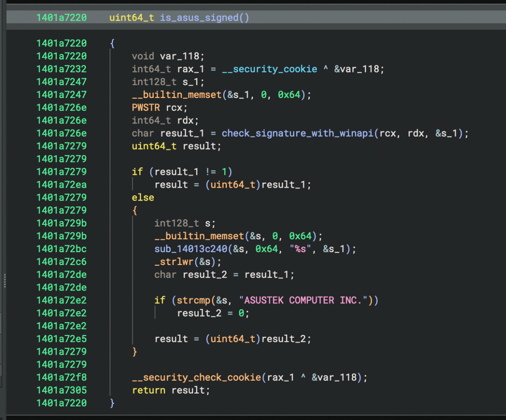Select the PWSTR type of rcx
Screen dimensions: 506x420
click(146, 107)
